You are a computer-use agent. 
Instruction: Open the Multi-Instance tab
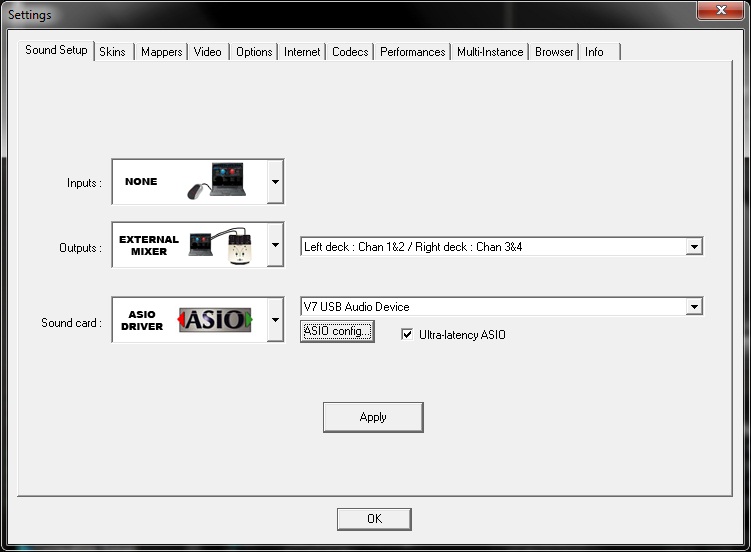point(490,52)
